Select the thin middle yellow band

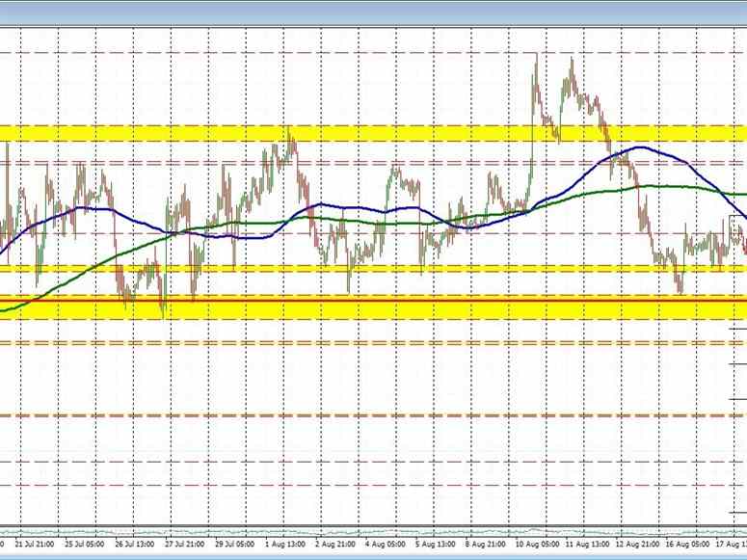pos(374,269)
